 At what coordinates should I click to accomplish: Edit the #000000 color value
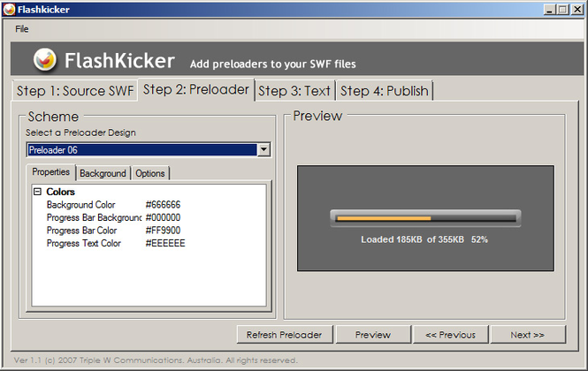pyautogui.click(x=163, y=217)
